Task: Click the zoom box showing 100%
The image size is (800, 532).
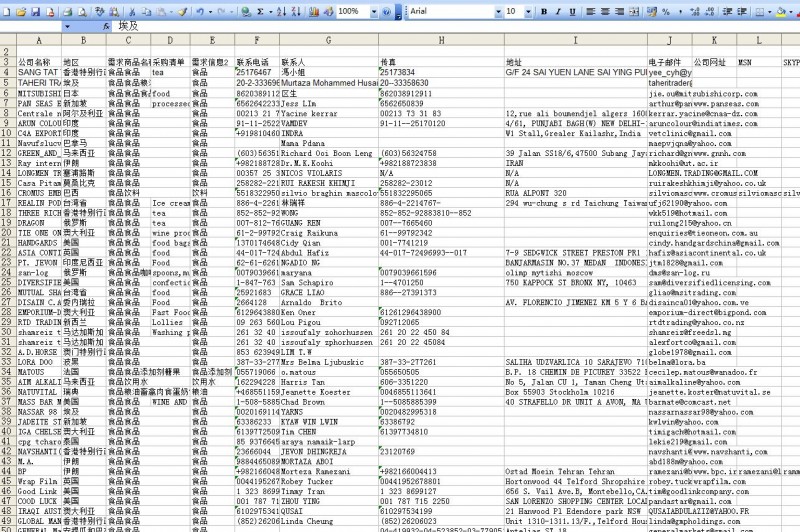Action: click(x=353, y=12)
